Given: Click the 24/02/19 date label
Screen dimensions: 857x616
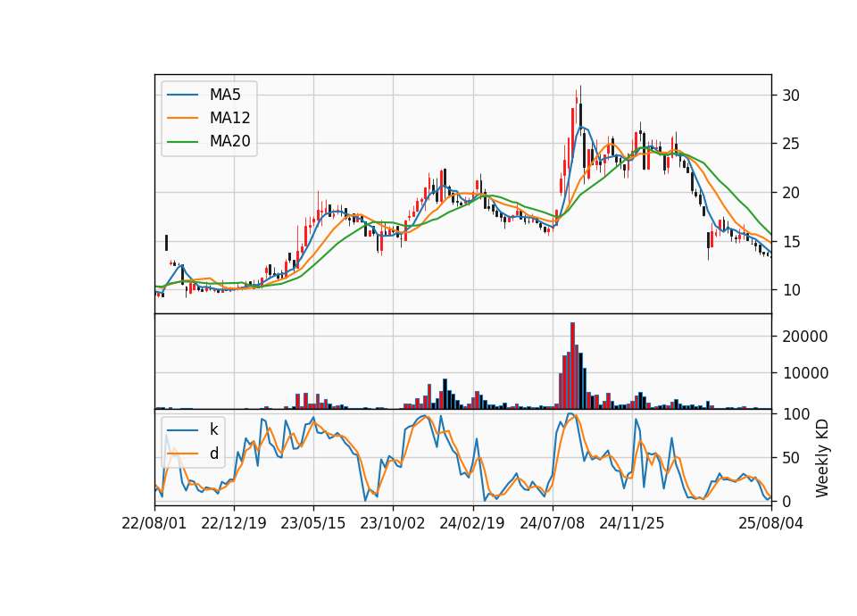Looking at the screenshot, I should tap(472, 523).
